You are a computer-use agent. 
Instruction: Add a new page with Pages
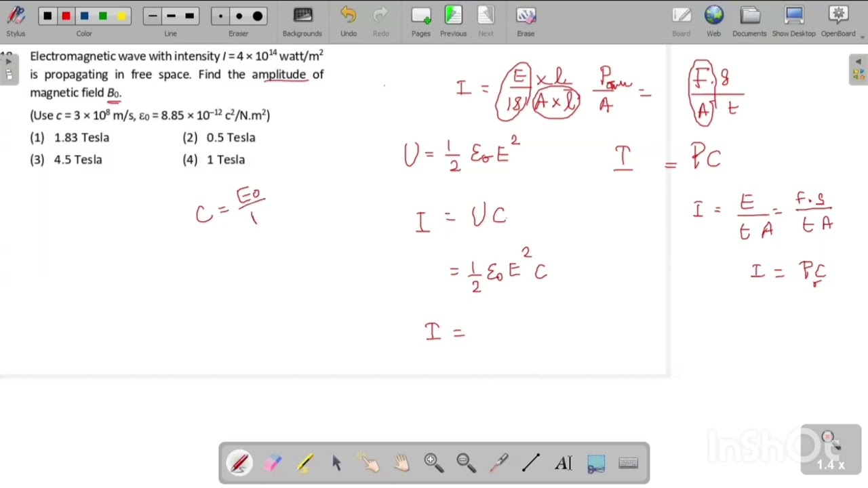click(x=421, y=21)
